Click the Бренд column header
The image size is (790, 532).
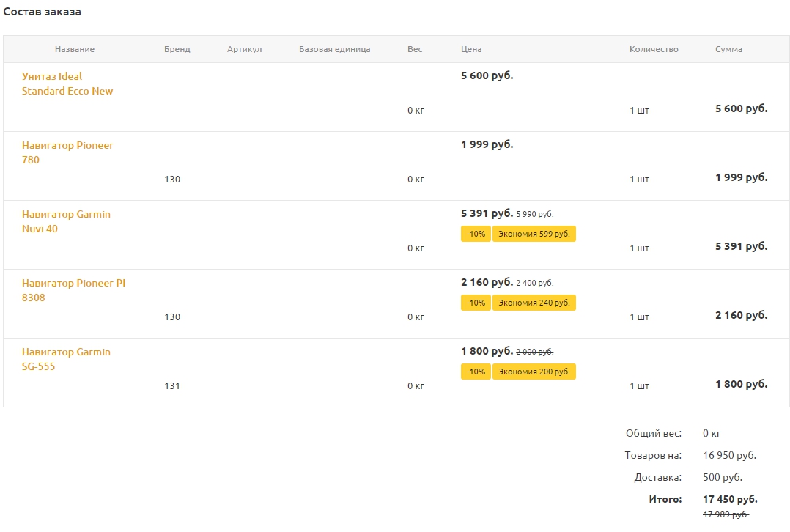(177, 49)
